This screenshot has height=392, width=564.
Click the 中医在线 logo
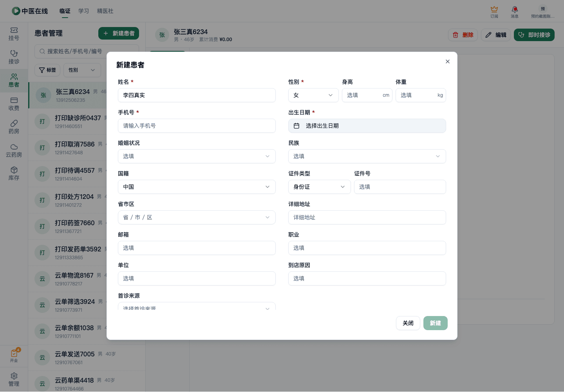[30, 11]
